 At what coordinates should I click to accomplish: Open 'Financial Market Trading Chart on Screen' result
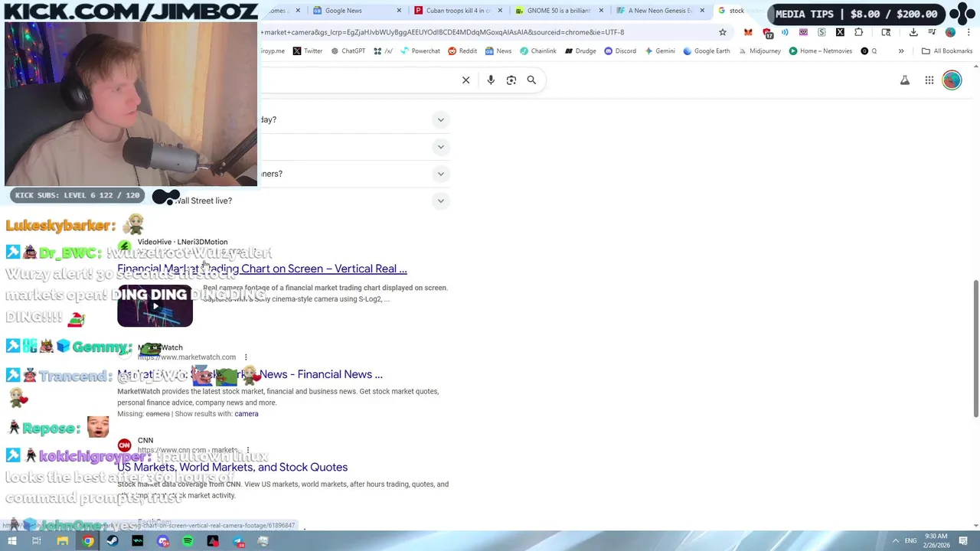(x=262, y=269)
